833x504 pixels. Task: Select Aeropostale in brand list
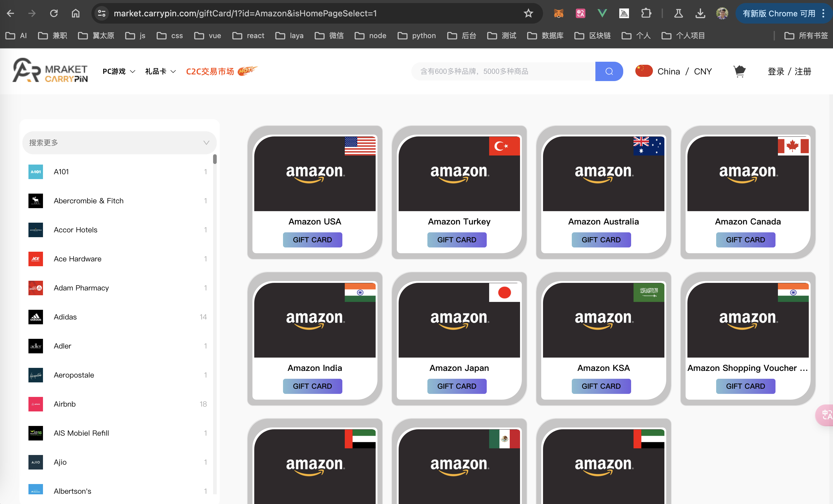(x=118, y=375)
